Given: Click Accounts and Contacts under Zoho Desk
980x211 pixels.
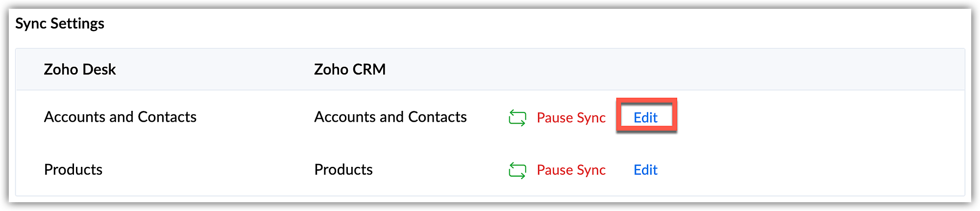Looking at the screenshot, I should click(120, 117).
